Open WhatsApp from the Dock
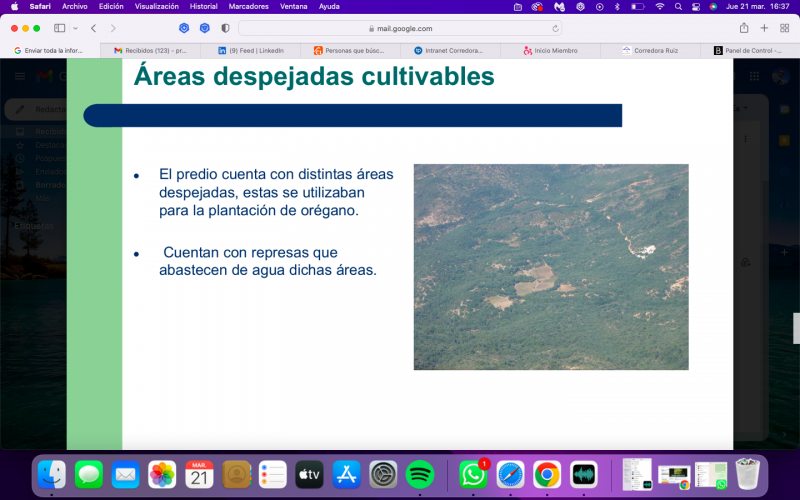 pyautogui.click(x=472, y=474)
